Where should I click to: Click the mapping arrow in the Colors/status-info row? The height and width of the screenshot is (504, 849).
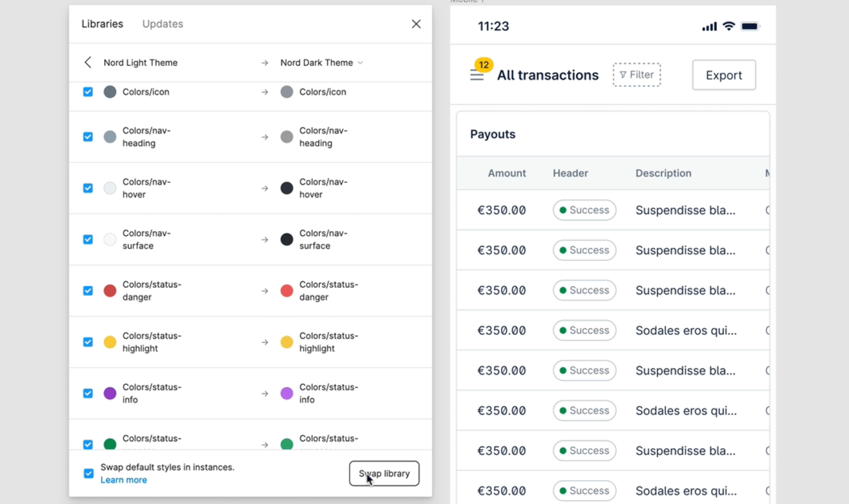pyautogui.click(x=265, y=394)
